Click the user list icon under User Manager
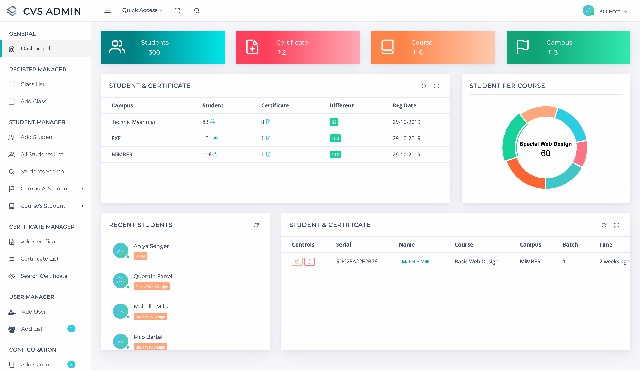 [x=12, y=329]
